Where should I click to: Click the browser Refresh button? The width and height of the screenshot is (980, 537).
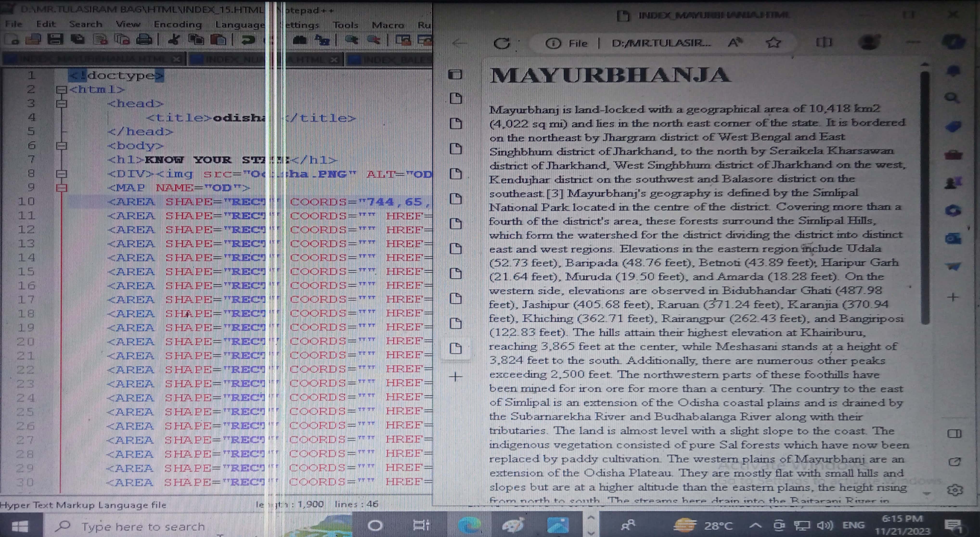pos(501,43)
